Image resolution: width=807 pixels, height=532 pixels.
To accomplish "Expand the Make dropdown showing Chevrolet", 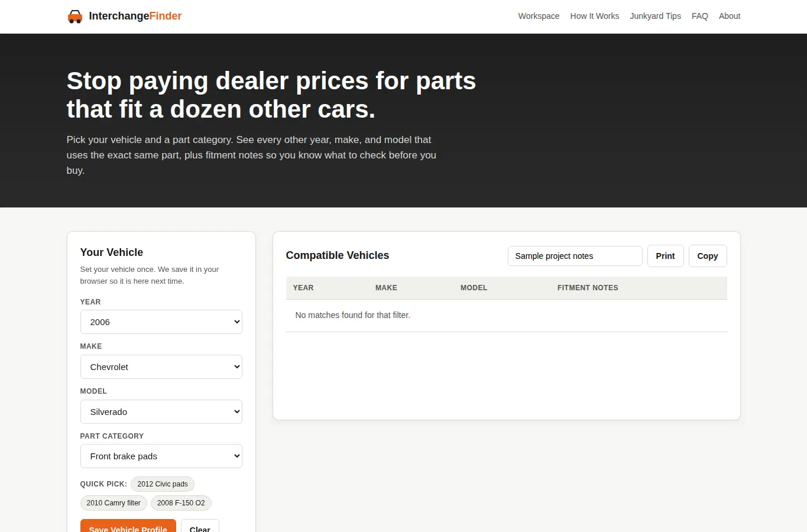I will [x=161, y=367].
